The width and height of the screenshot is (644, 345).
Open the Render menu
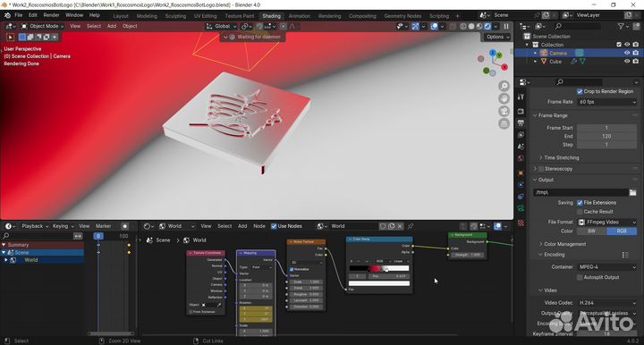51,15
